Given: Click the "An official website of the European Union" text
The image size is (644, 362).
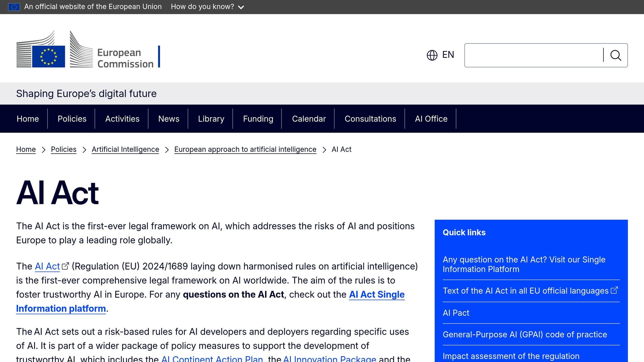Looking at the screenshot, I should pyautogui.click(x=93, y=7).
